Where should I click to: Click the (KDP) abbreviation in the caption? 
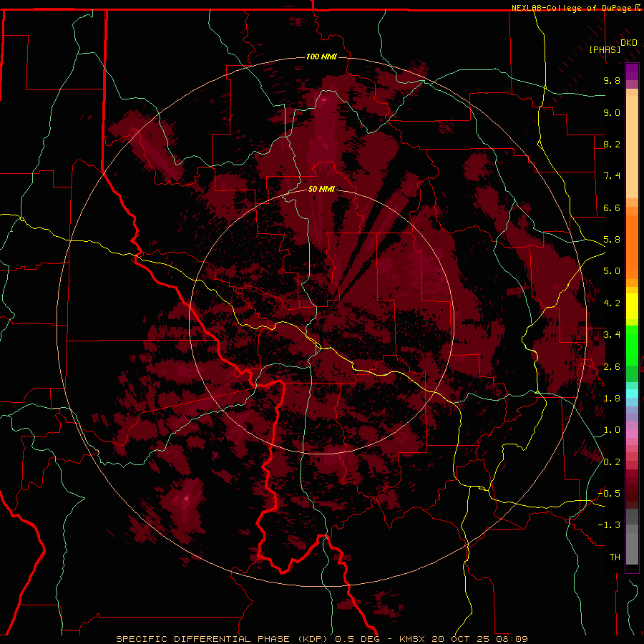click(x=314, y=639)
